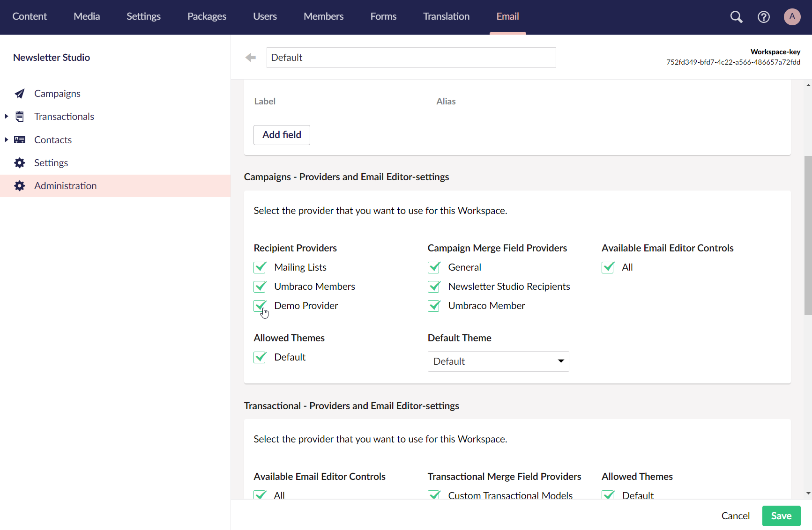Toggle the Demo Provider checkbox
This screenshot has height=530, width=812.
click(x=260, y=306)
